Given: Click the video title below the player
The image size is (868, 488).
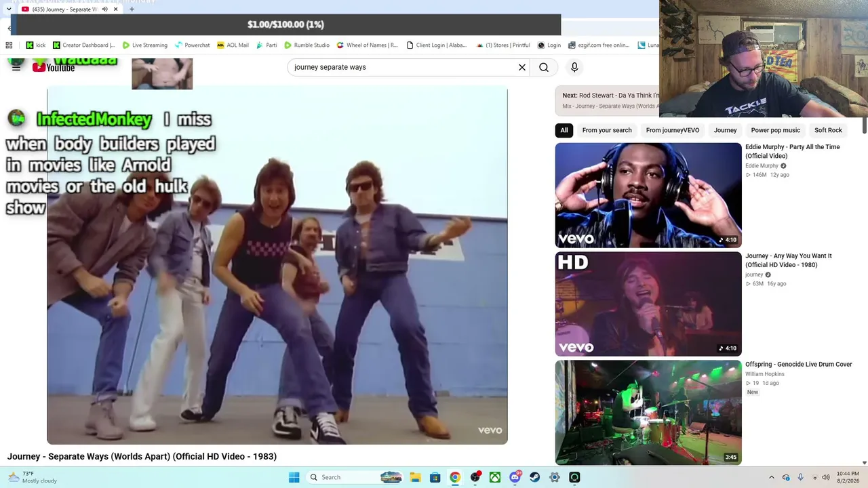Looking at the screenshot, I should tap(142, 457).
